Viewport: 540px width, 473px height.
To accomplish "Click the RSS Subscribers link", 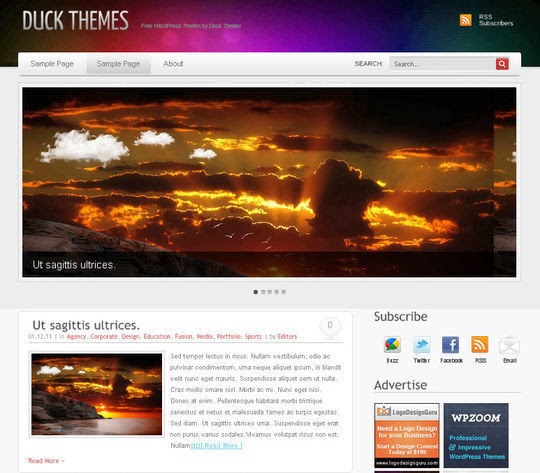I will click(496, 20).
